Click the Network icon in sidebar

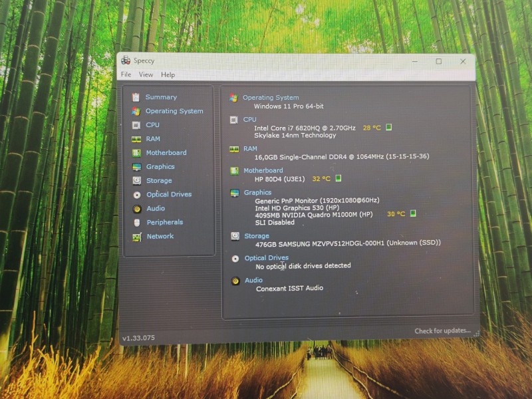[137, 237]
